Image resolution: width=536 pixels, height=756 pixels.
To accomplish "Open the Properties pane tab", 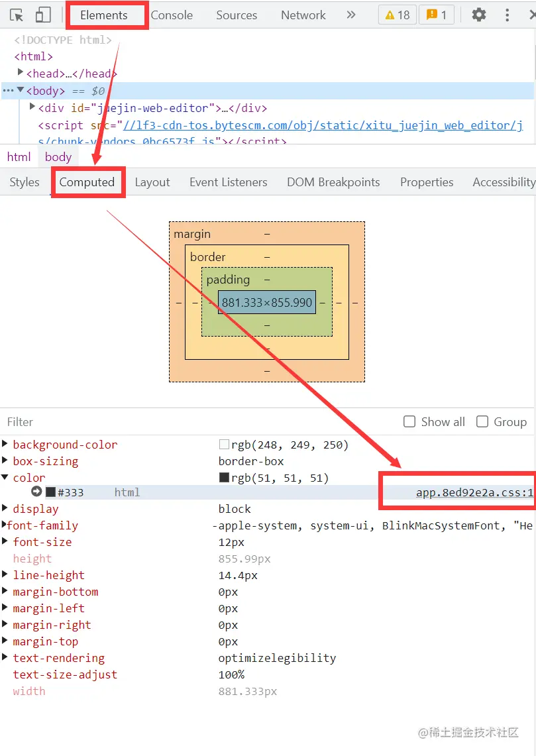I will tap(427, 182).
